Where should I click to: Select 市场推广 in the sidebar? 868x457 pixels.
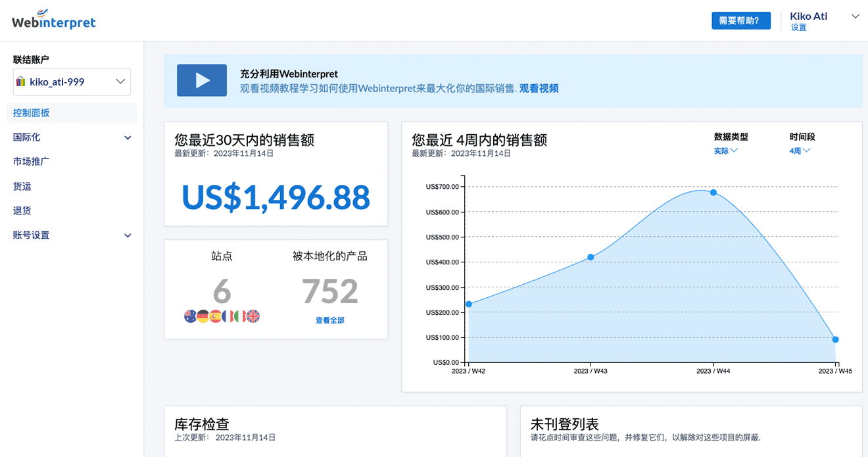click(x=32, y=162)
